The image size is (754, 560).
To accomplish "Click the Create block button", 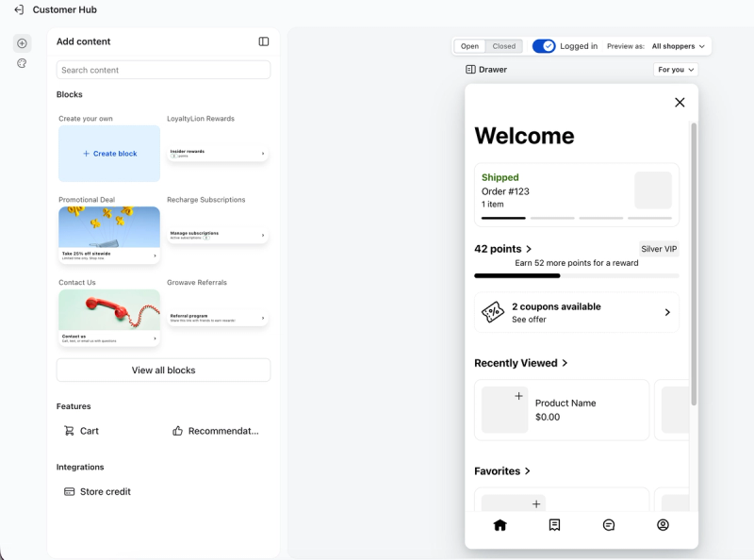I will tap(109, 154).
